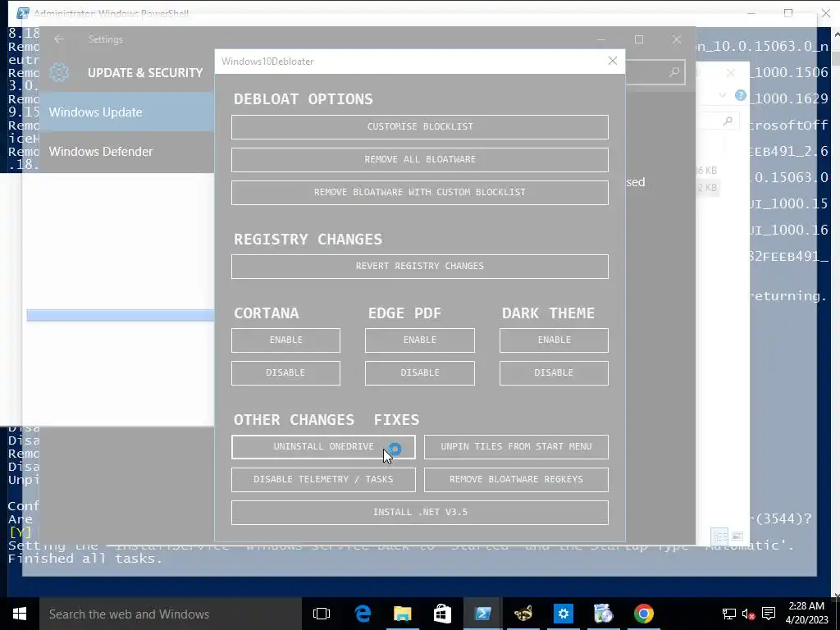Expand the File Explorer ribbon chevron
Screen dimensions: 840x630
(x=722, y=95)
